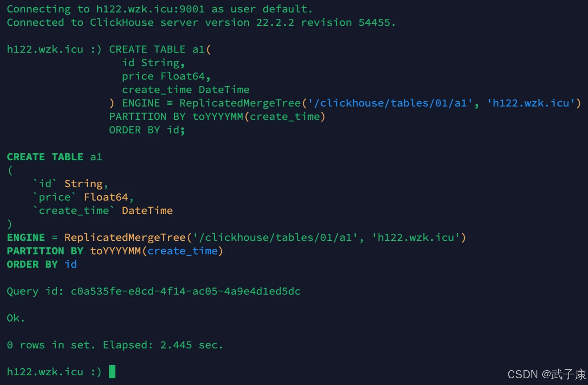Click the backticked price column name
This screenshot has height=385, width=588.
54,197
